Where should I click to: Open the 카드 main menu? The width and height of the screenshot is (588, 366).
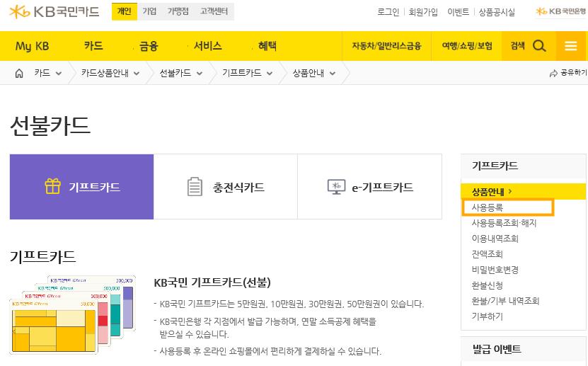pyautogui.click(x=93, y=46)
